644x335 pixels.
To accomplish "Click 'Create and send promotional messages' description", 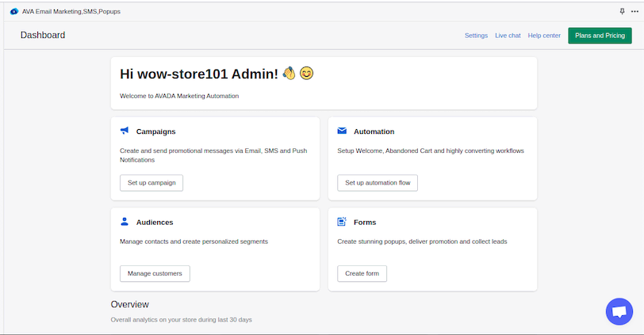I will [213, 155].
